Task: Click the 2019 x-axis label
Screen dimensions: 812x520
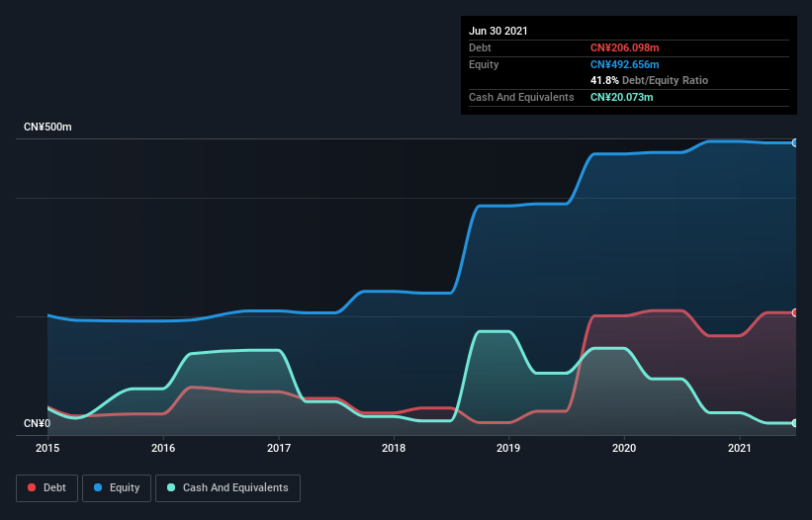Action: pos(508,448)
